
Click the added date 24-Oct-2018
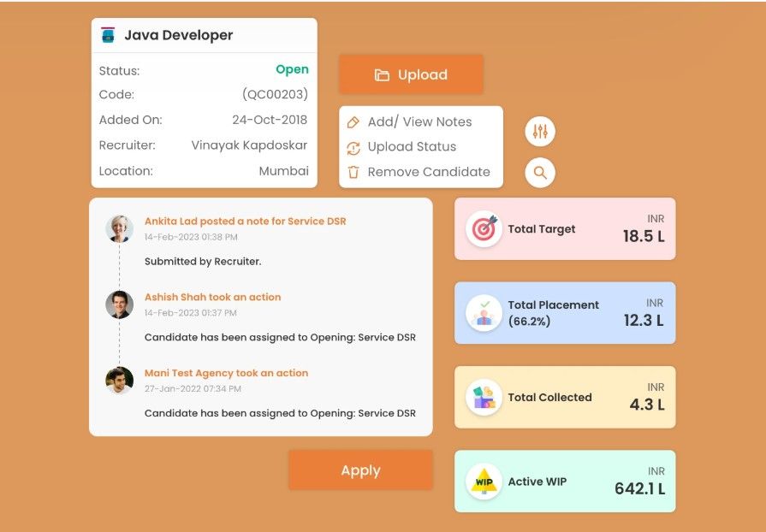[270, 120]
